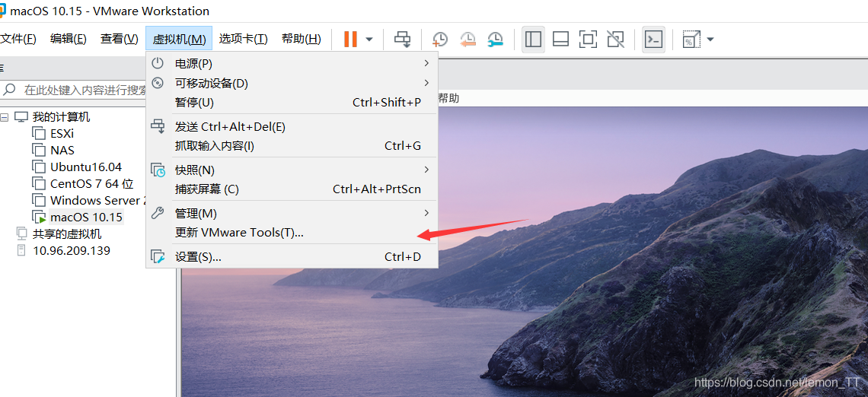Toggle the thumbnail bar view icon
The width and height of the screenshot is (868, 397).
click(560, 40)
